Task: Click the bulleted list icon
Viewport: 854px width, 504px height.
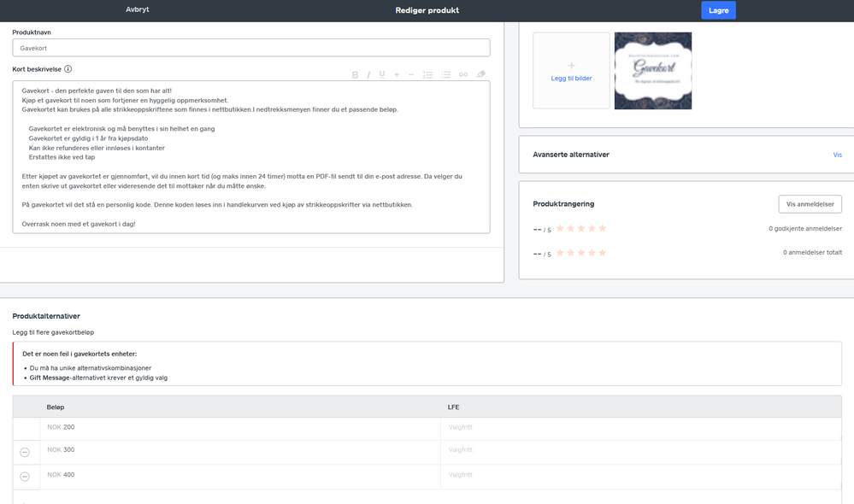Action: click(x=445, y=75)
